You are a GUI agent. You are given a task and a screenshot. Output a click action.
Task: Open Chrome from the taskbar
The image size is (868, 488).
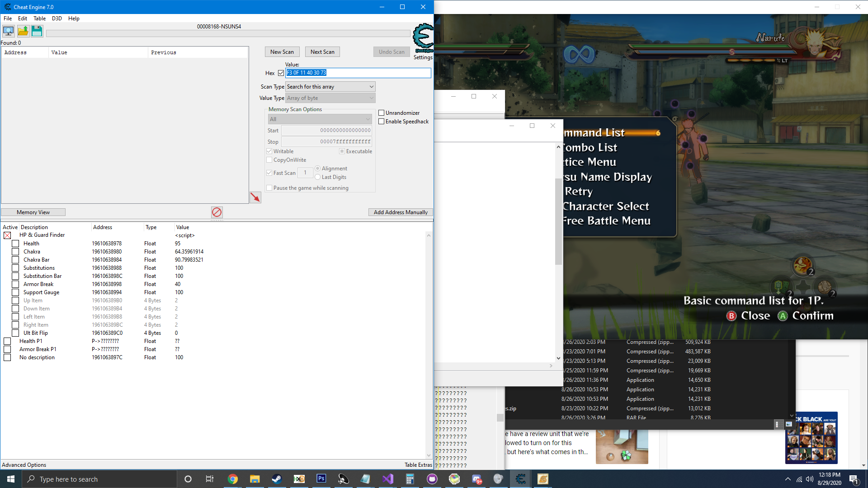232,479
